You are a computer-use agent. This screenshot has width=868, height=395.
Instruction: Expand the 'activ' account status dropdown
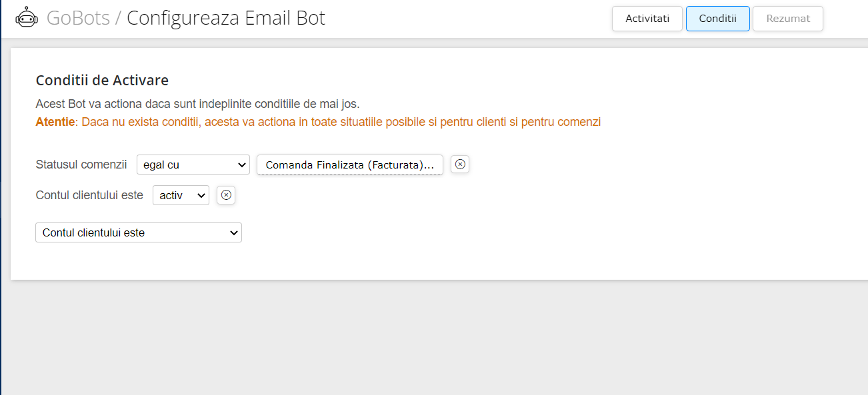coord(181,195)
